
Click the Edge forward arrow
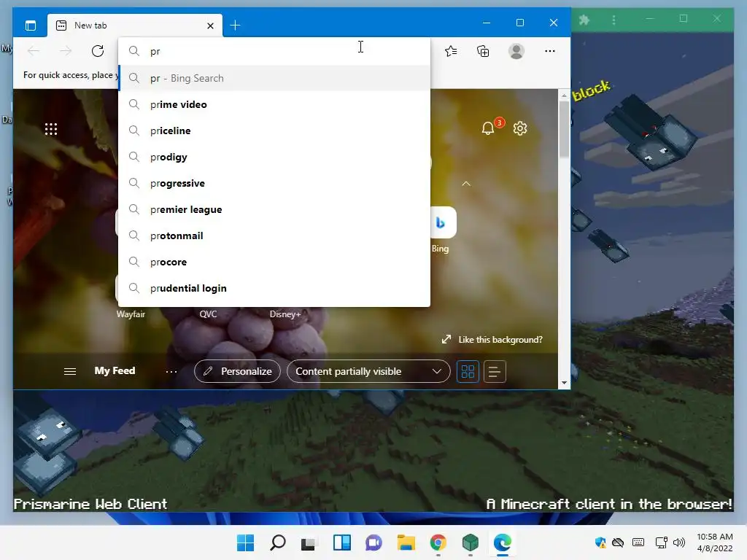[65, 51]
